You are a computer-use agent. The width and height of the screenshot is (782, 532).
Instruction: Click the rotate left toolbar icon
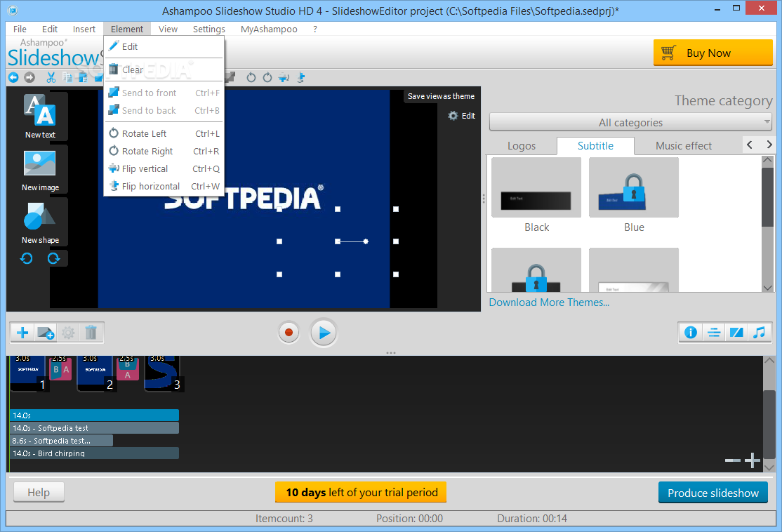pyautogui.click(x=251, y=77)
